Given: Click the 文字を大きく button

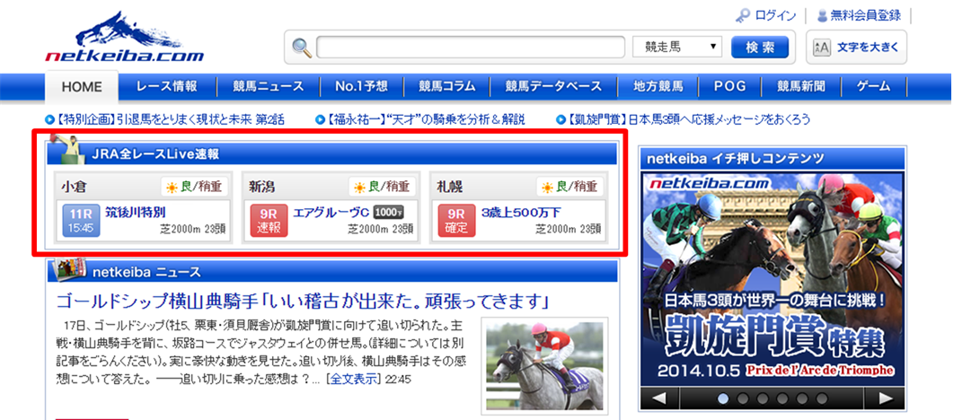Looking at the screenshot, I should point(856,48).
